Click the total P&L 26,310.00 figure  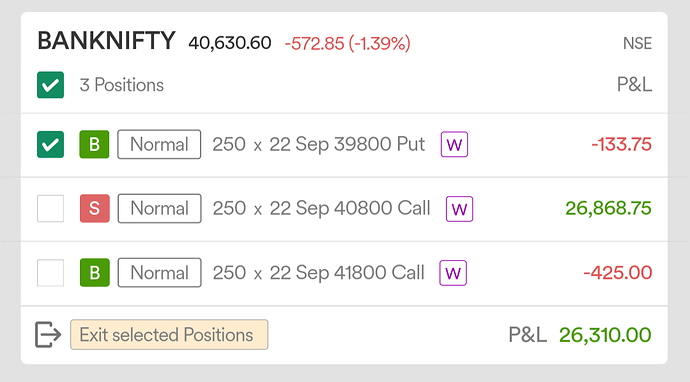tap(605, 335)
